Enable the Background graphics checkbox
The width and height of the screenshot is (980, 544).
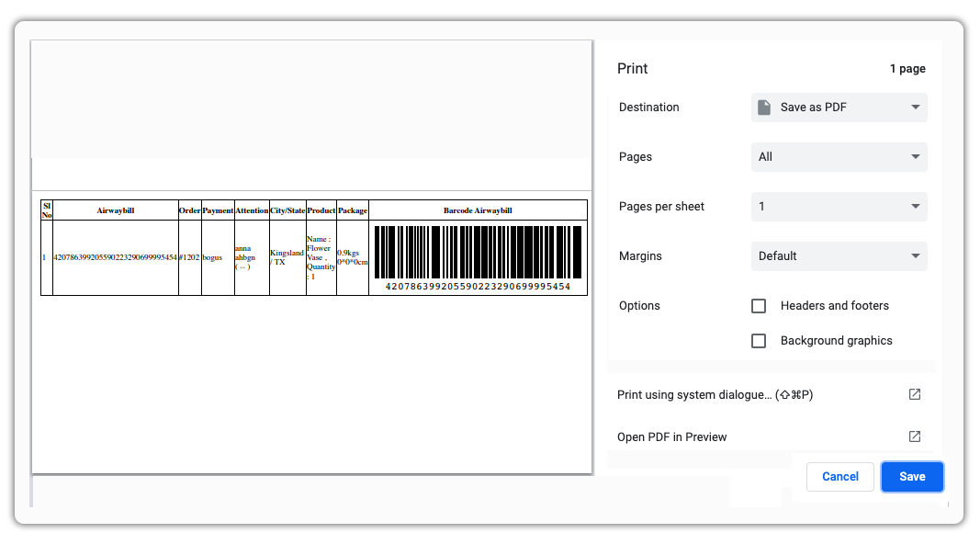point(758,341)
